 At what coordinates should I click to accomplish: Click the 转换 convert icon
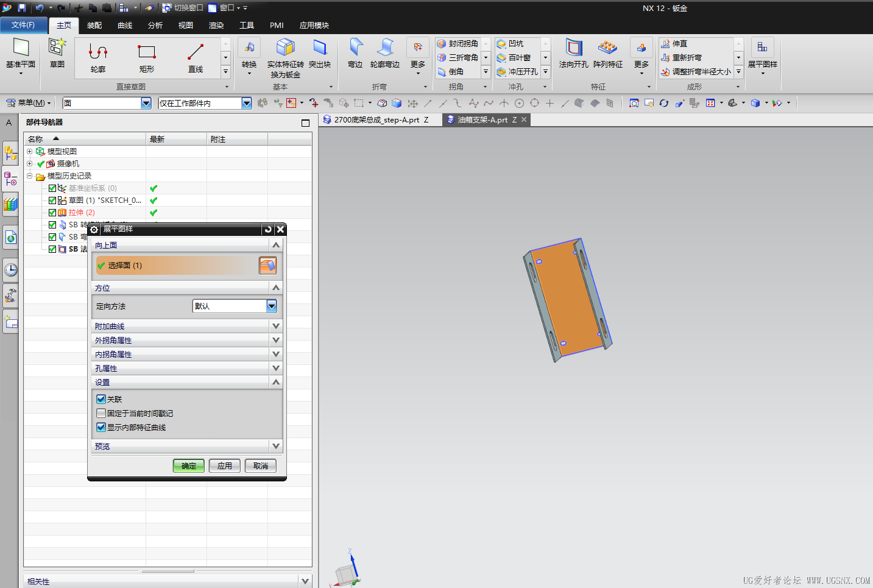249,48
